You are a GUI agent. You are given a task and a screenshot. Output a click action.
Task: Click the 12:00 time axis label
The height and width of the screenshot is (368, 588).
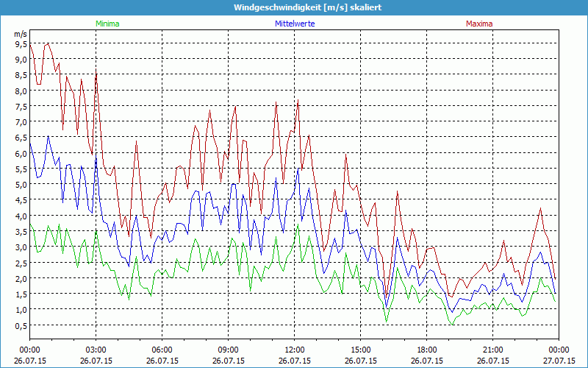click(295, 350)
